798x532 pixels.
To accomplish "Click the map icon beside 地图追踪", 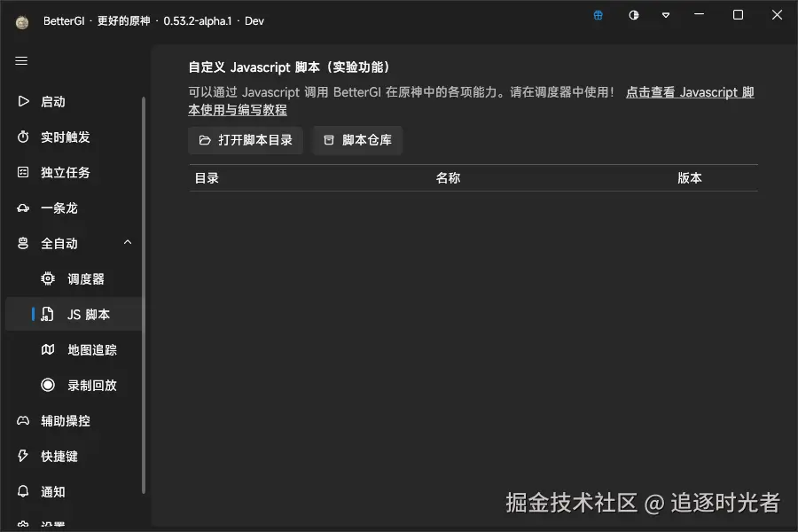I will [48, 349].
